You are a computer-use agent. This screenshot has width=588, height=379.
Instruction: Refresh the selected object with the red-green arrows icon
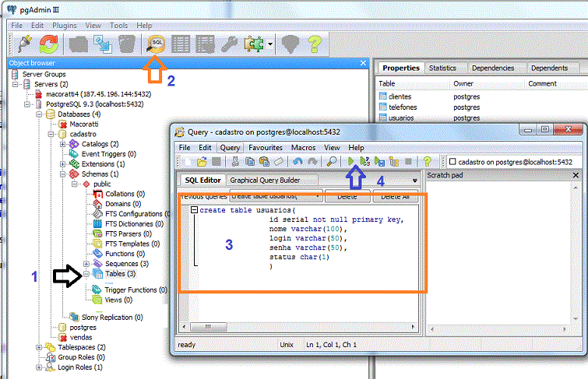point(49,44)
